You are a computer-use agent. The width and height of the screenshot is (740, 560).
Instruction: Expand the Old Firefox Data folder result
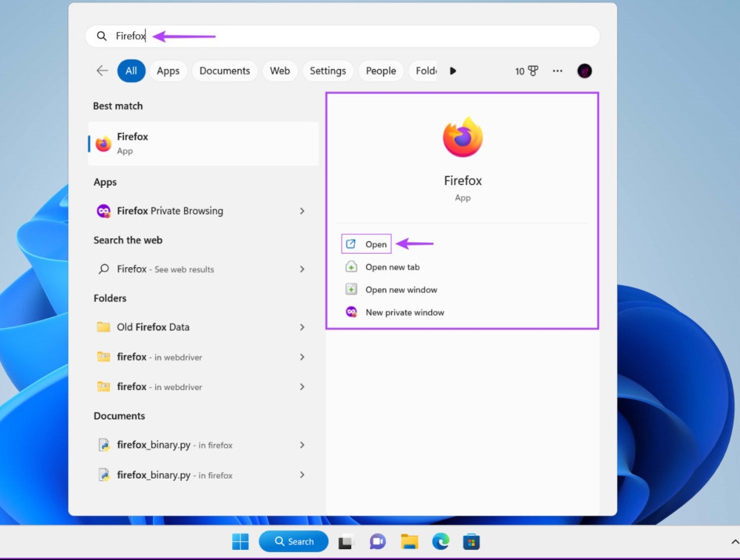point(303,327)
